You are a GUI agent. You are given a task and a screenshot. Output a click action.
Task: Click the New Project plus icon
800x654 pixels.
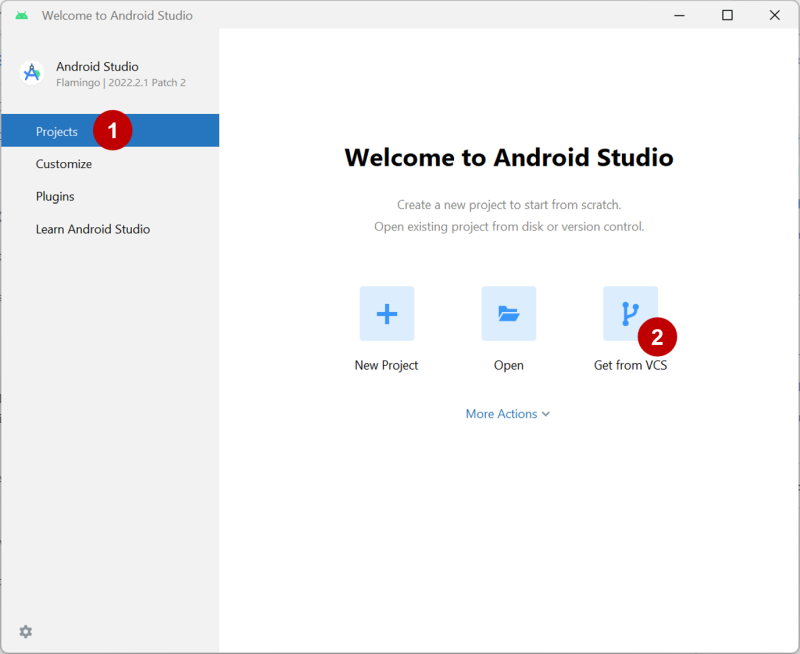pyautogui.click(x=387, y=313)
